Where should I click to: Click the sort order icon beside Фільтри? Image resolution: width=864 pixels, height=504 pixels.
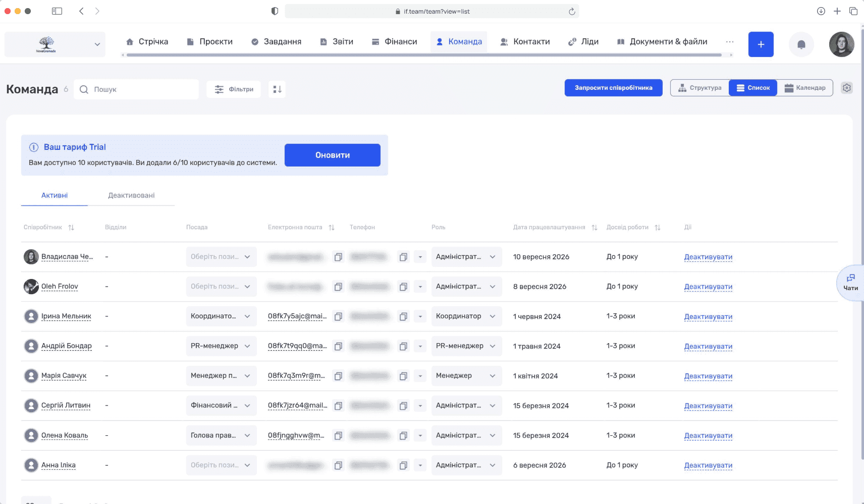tap(277, 89)
